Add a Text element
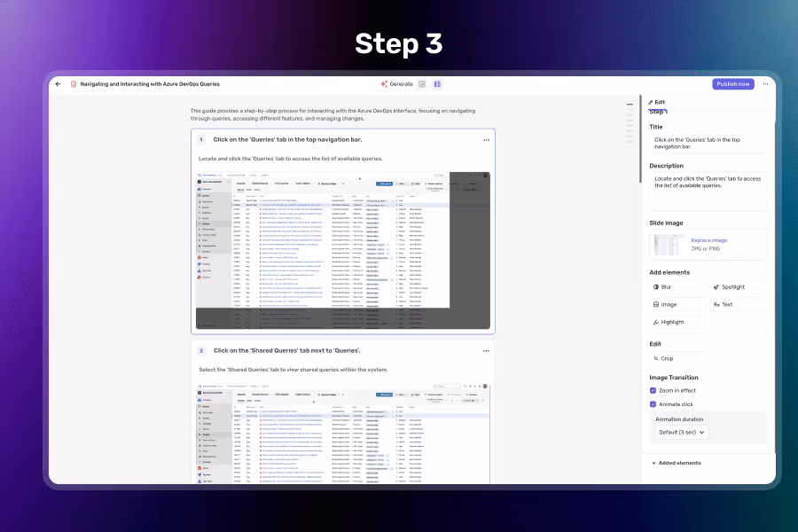Screen dimensions: 798x532 pos(738,304)
